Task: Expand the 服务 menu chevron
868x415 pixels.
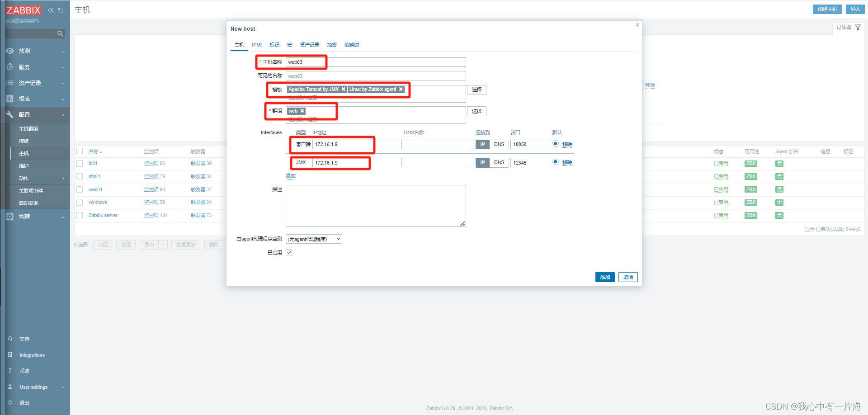Action: pos(63,67)
